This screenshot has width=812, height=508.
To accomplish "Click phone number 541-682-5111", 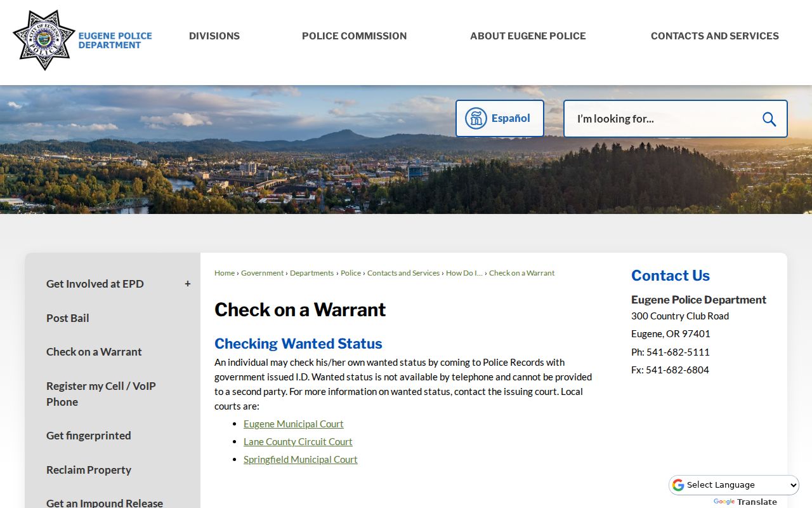I will pyautogui.click(x=678, y=352).
